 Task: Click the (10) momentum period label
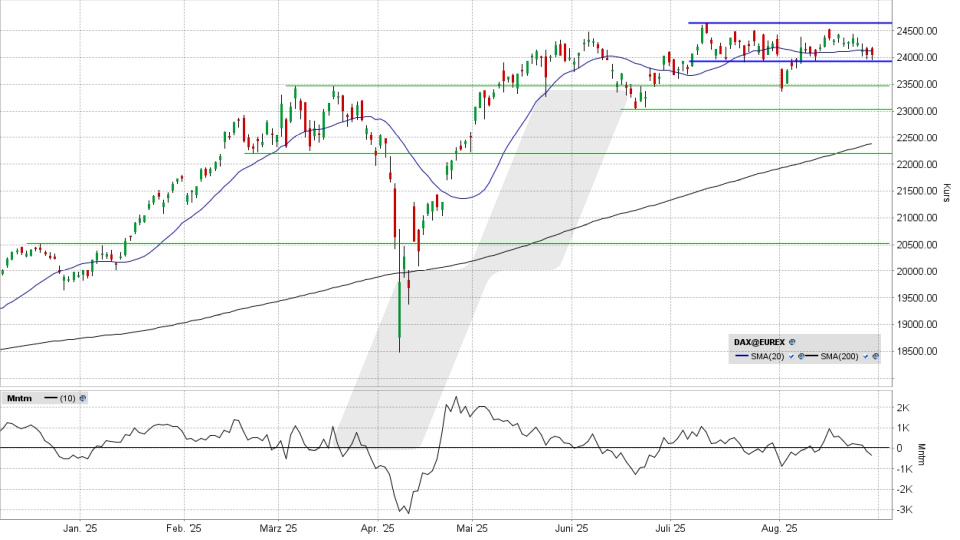pyautogui.click(x=68, y=399)
